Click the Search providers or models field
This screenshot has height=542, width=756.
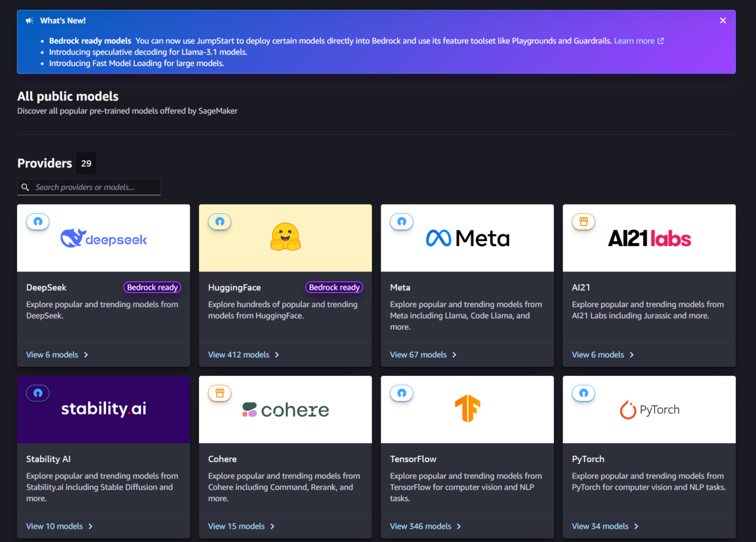89,187
